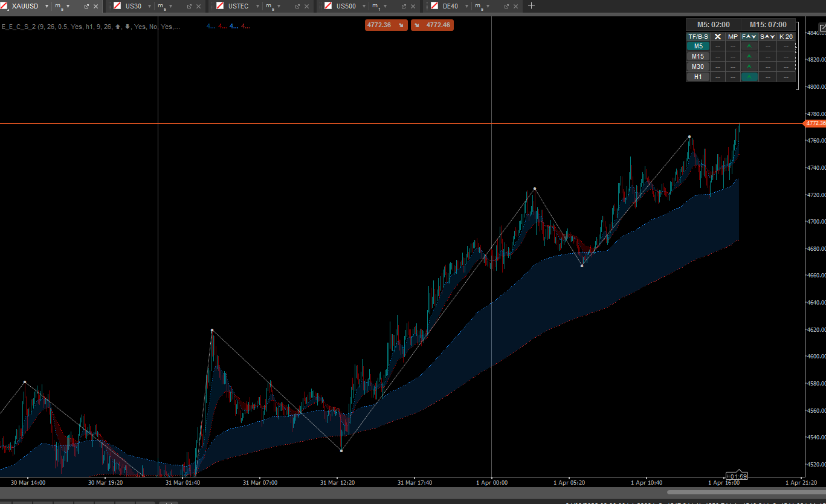This screenshot has height=504, width=826.
Task: Click the green up arrow in M30 row
Action: 749,66
